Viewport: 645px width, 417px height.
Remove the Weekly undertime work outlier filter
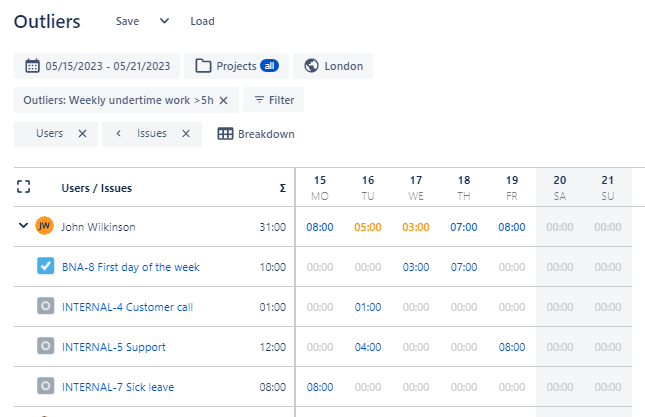(223, 100)
